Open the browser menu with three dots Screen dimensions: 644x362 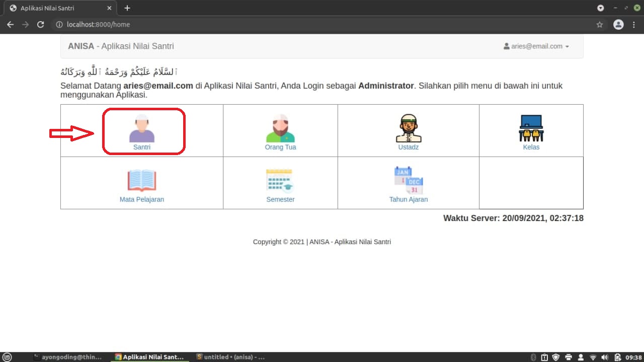click(x=633, y=24)
